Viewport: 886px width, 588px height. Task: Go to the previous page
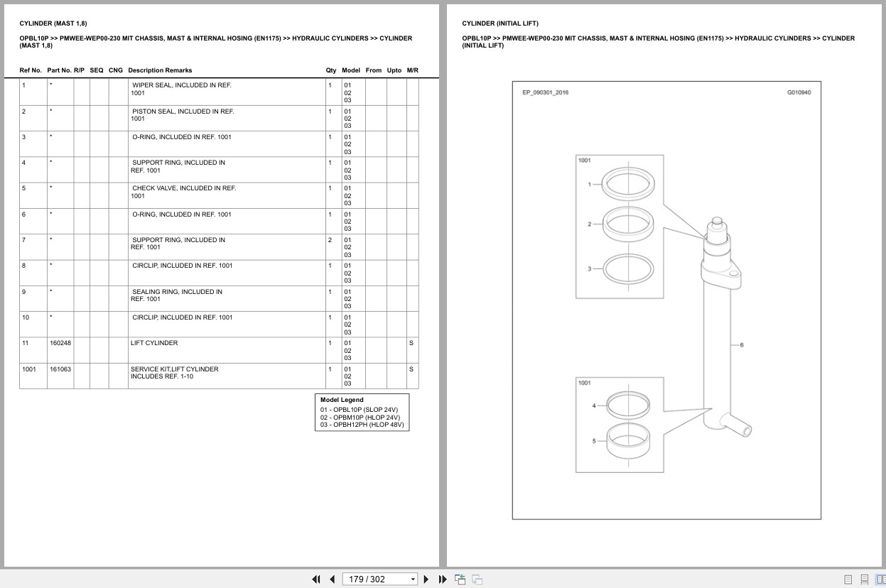pyautogui.click(x=332, y=579)
